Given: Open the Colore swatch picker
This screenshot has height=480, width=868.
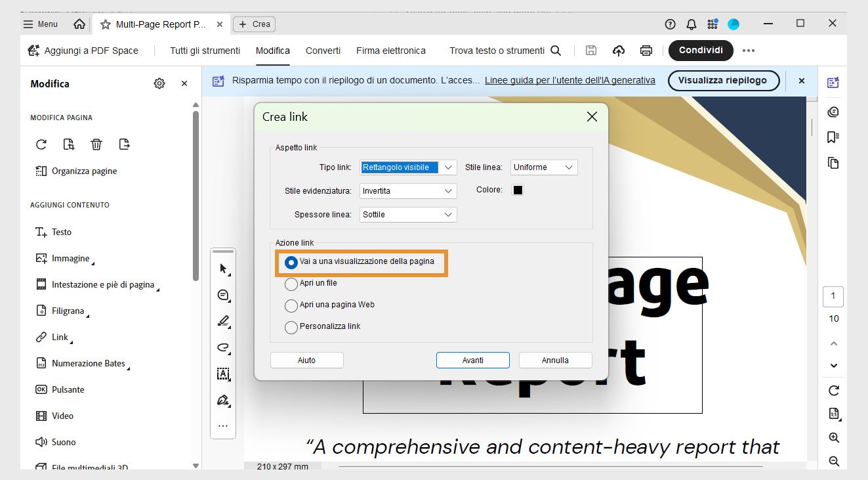Looking at the screenshot, I should point(518,190).
